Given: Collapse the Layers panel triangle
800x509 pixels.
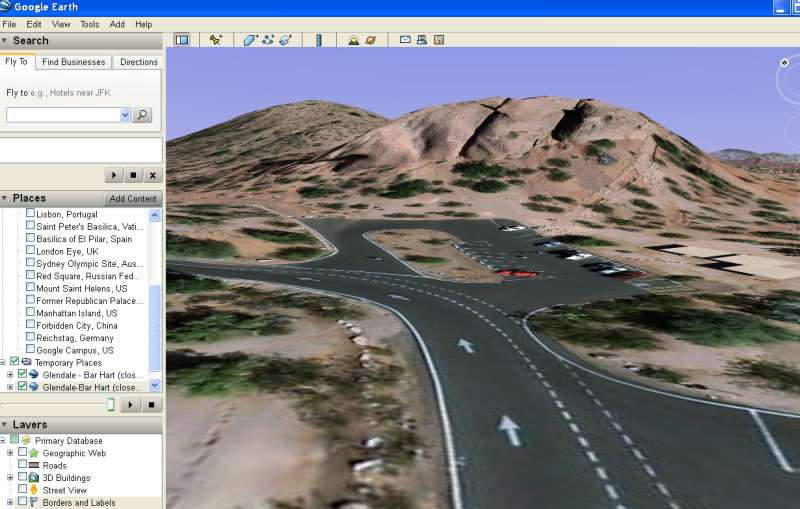Looking at the screenshot, I should click(x=4, y=424).
